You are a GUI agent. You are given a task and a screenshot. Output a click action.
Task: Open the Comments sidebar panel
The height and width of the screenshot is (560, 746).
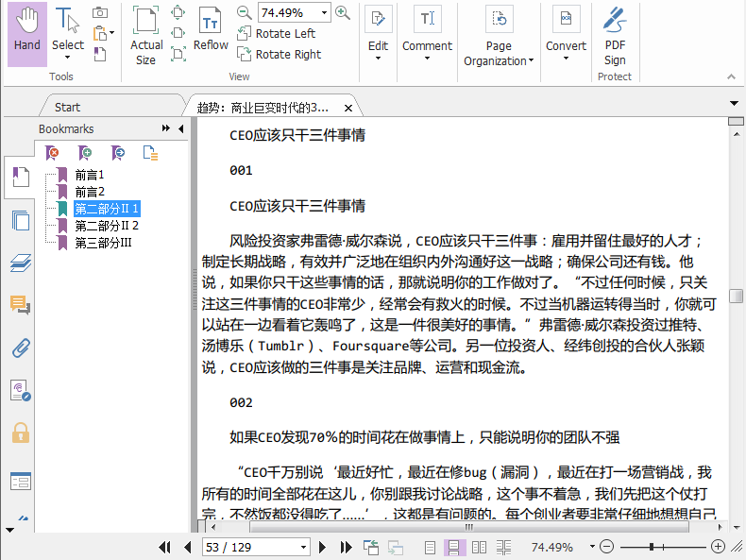tap(21, 304)
